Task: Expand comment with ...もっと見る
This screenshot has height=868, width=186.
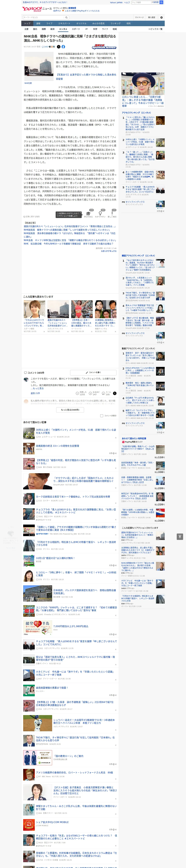Action: click(x=37, y=389)
